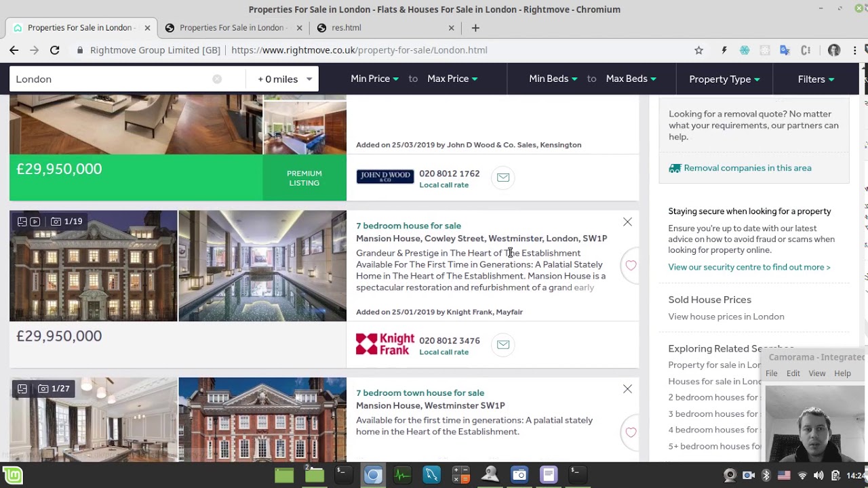The height and width of the screenshot is (488, 868).
Task: Hide the 7 bedroom town house listing
Action: [x=627, y=389]
